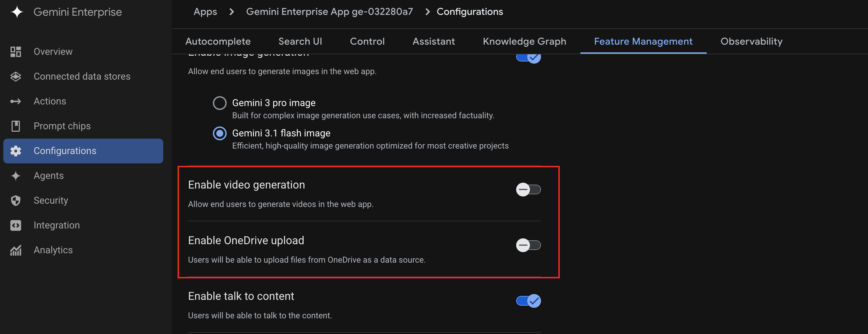Switch to the Search UI tab

300,41
